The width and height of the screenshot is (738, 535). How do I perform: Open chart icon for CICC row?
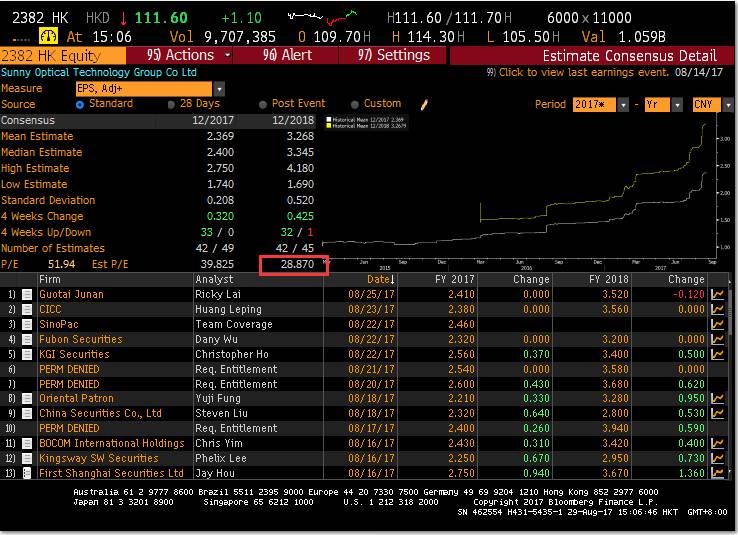(x=717, y=310)
